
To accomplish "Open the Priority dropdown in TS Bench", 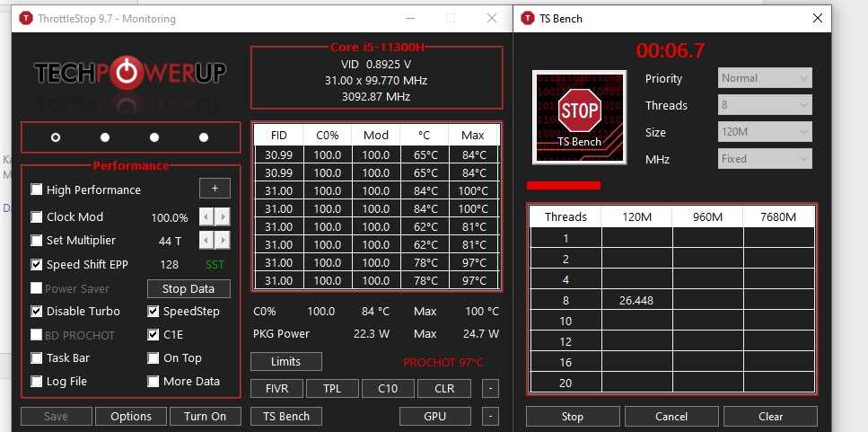I will point(765,78).
